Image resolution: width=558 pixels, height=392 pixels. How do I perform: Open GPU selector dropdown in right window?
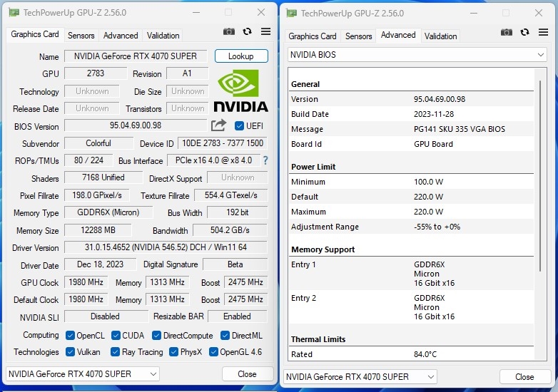point(360,377)
